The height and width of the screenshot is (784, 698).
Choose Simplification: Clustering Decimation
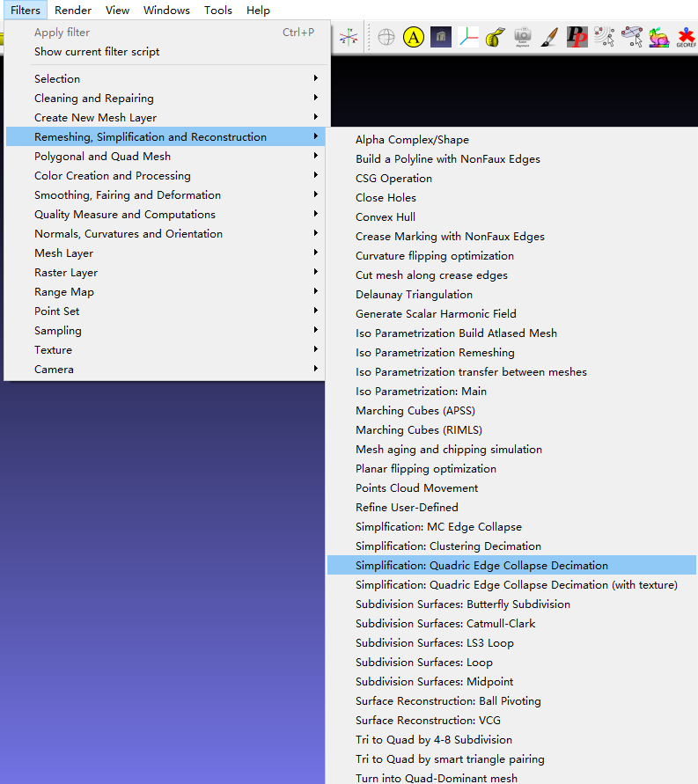pyautogui.click(x=512, y=546)
